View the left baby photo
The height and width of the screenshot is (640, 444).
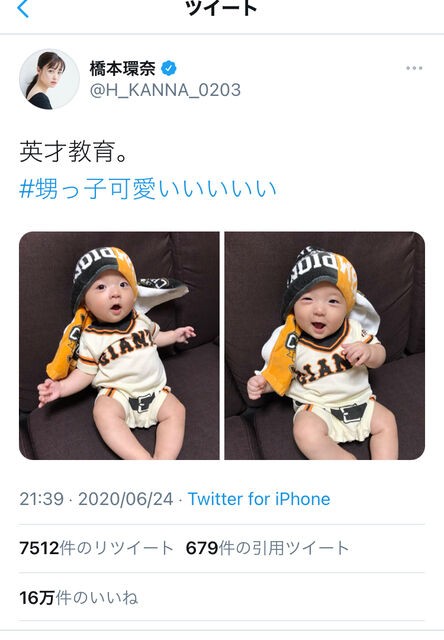119,346
